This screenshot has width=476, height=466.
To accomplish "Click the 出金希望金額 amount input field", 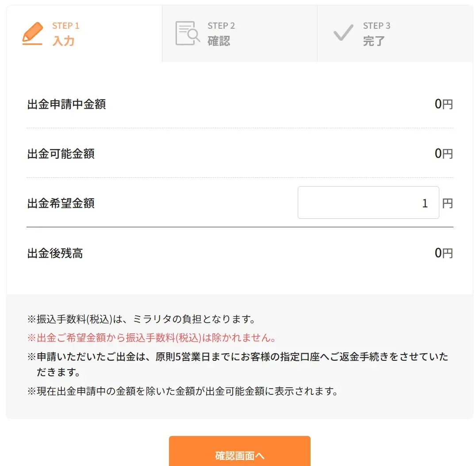I will click(x=369, y=202).
